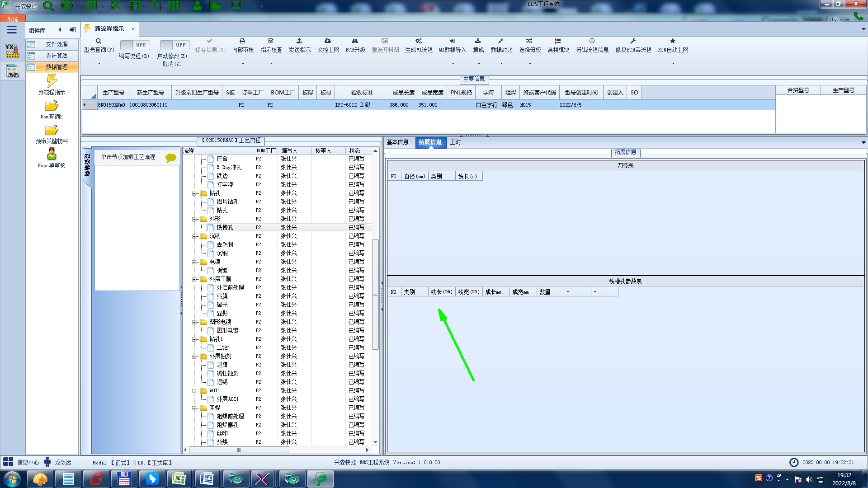Click the 文控上网 cloud upload icon
Image resolution: width=868 pixels, height=488 pixels.
point(328,41)
